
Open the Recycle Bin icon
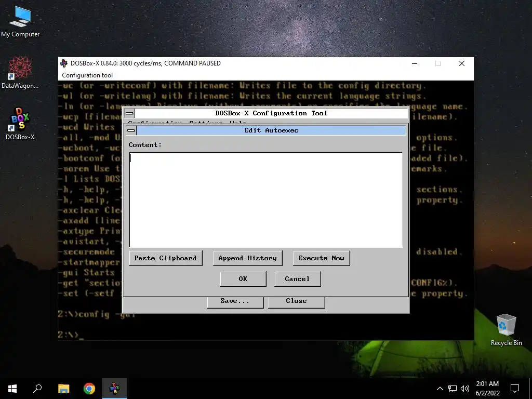[506, 329]
